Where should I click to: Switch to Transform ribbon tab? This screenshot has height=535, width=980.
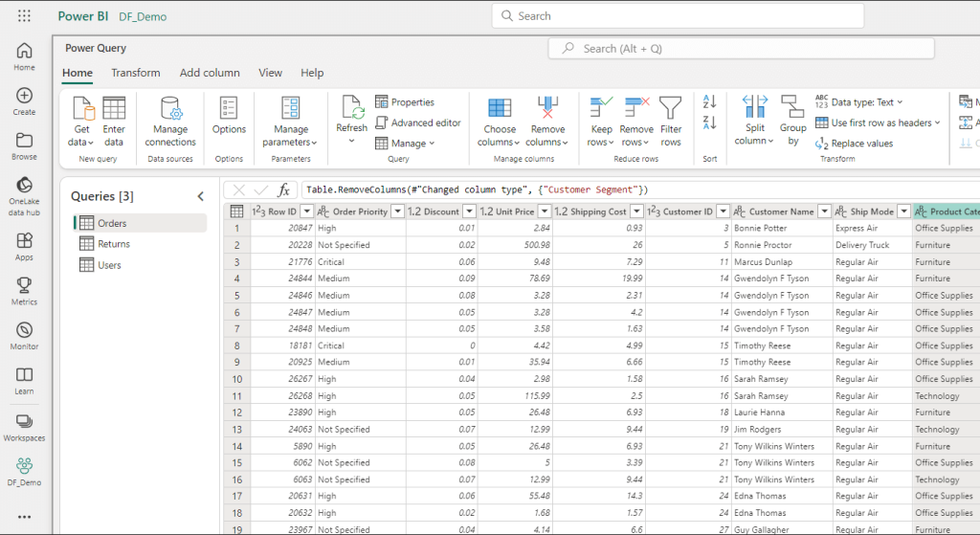pos(136,73)
